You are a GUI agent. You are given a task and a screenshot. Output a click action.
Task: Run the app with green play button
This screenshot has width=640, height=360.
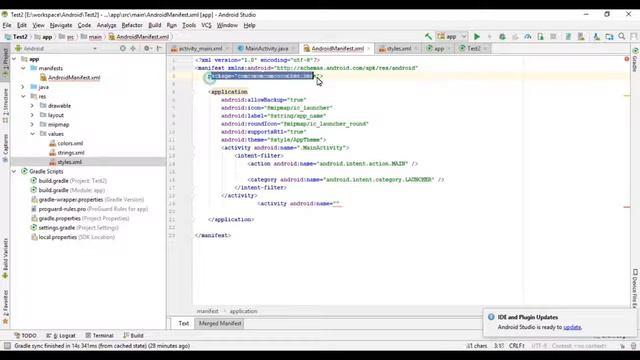[476, 37]
